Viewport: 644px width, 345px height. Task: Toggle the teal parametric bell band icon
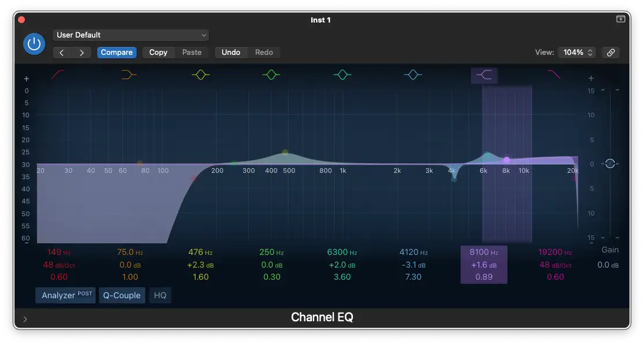click(342, 75)
